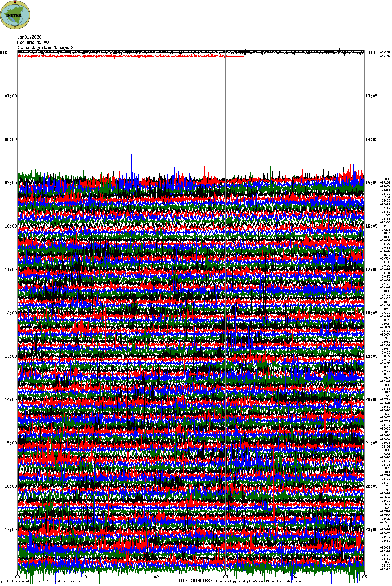Viewport: 392px width, 586px height.
Task: Select the 20:05 UTC time marker
Action: point(371,400)
